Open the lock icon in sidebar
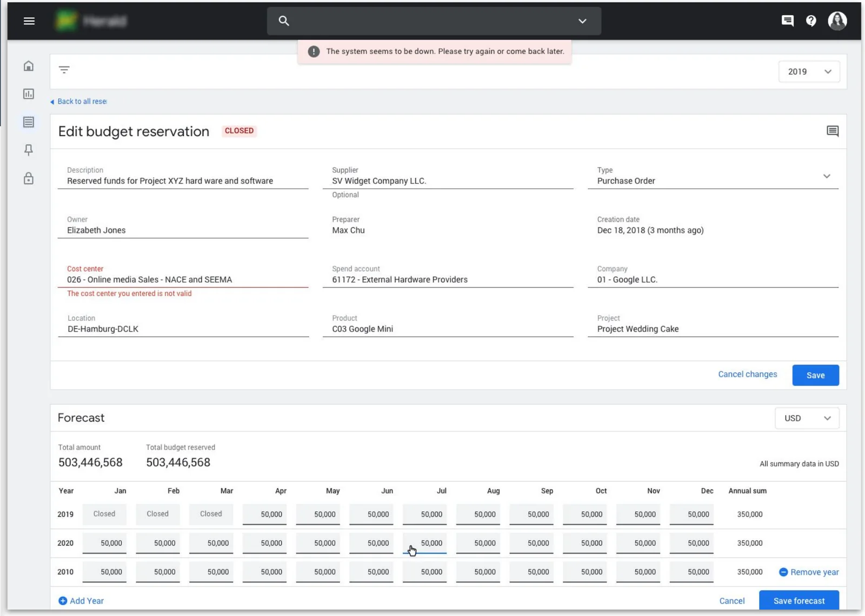 click(x=29, y=178)
